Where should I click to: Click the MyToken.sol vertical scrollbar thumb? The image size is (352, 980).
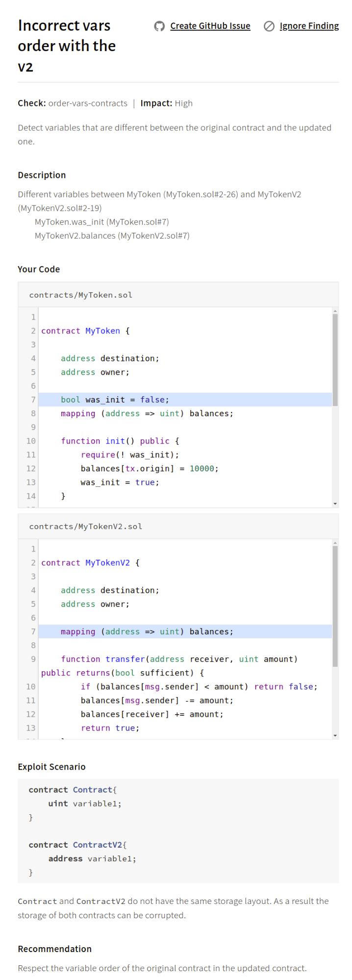tap(335, 360)
